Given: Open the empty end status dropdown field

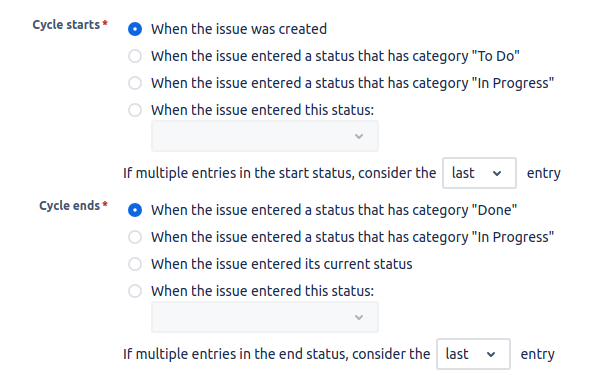Looking at the screenshot, I should pyautogui.click(x=265, y=317).
